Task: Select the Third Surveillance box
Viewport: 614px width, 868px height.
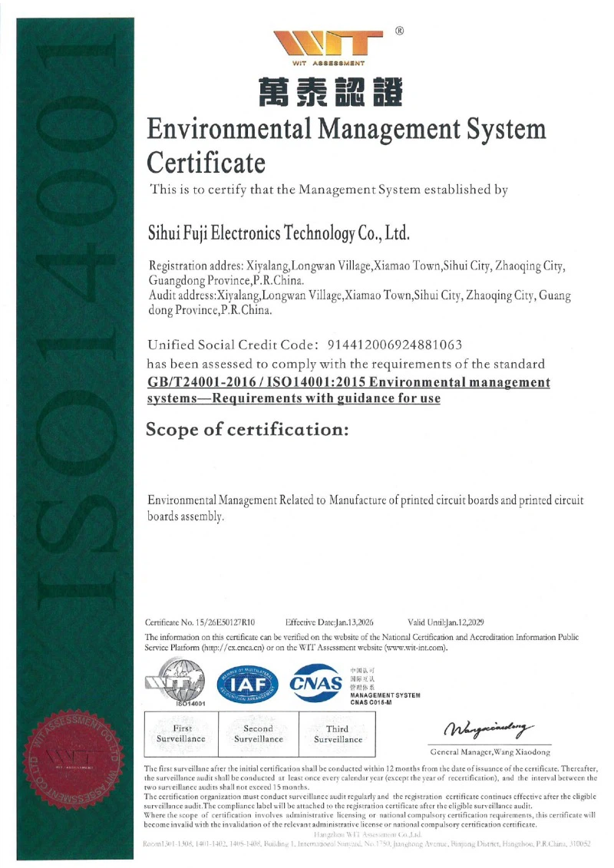Action: 337,734
